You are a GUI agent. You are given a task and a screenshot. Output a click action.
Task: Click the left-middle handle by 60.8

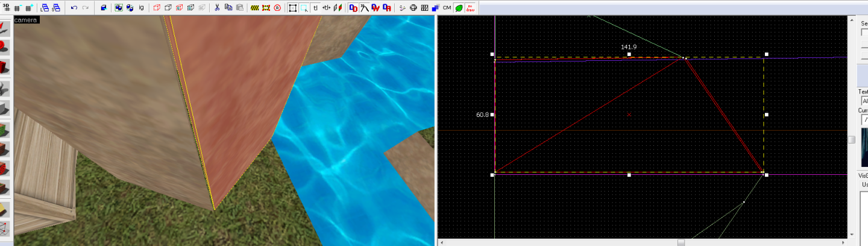pyautogui.click(x=492, y=115)
